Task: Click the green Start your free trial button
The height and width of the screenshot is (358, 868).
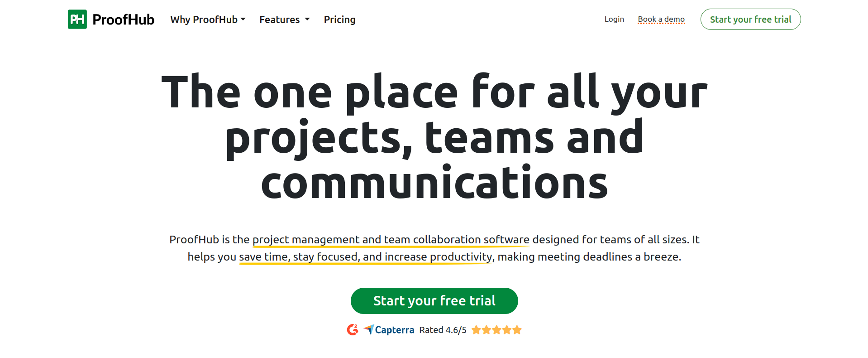Action: [x=434, y=301]
